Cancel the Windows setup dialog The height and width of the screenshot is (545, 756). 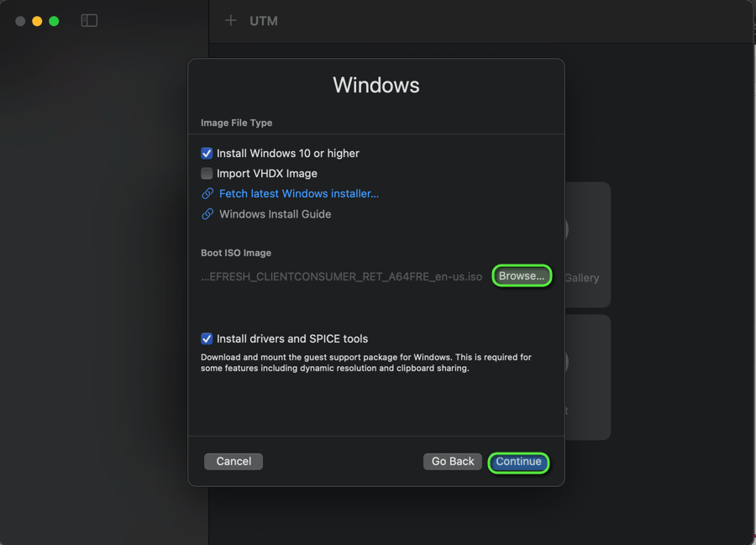click(234, 461)
